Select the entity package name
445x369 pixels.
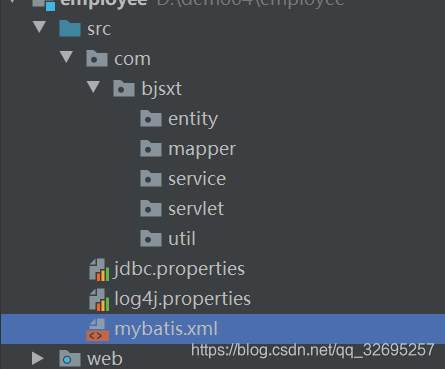(x=193, y=119)
